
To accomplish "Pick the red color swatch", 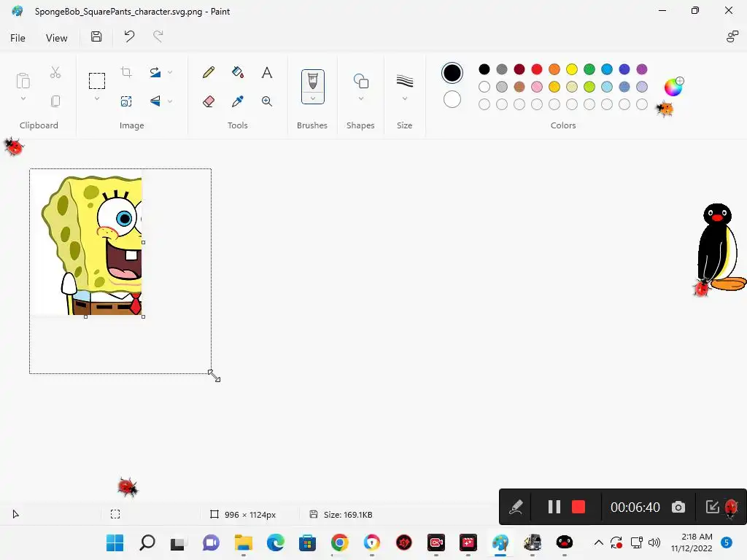I will click(536, 69).
